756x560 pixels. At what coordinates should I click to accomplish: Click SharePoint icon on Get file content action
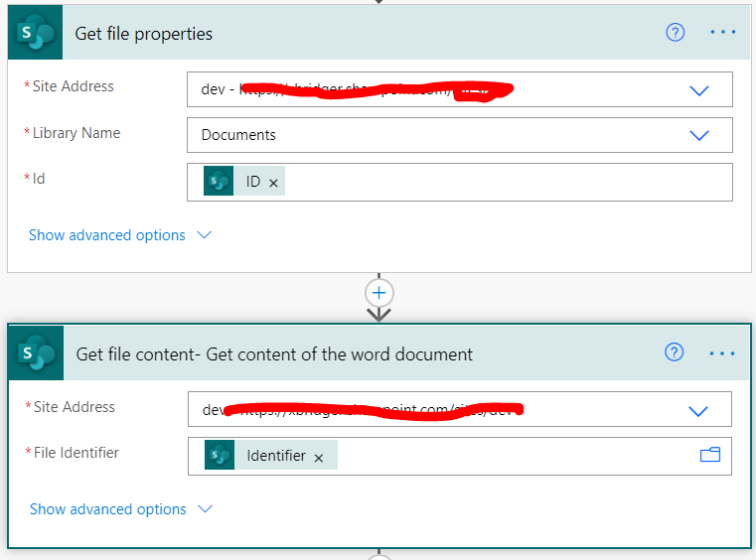click(x=36, y=353)
